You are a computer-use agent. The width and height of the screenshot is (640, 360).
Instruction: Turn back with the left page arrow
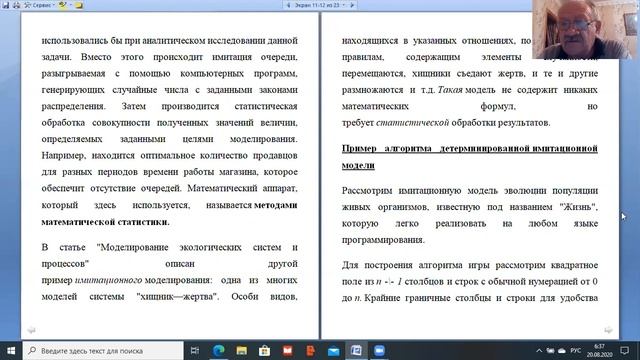click(x=31, y=330)
